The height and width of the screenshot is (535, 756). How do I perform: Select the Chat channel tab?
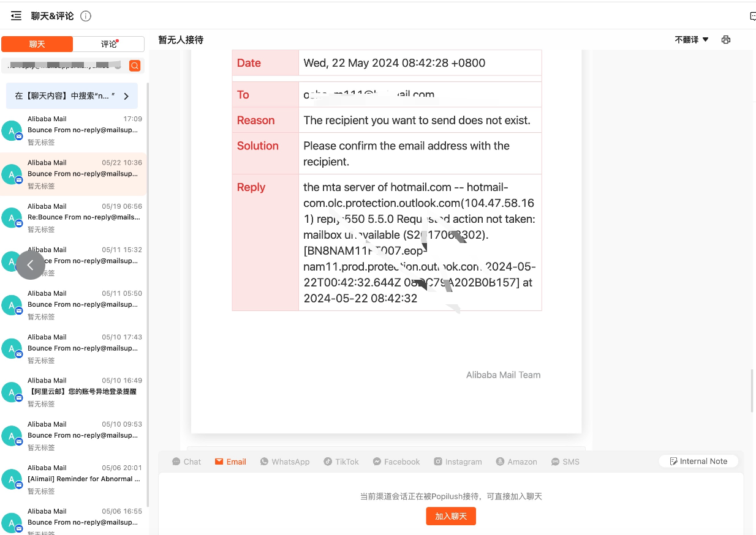click(x=187, y=462)
